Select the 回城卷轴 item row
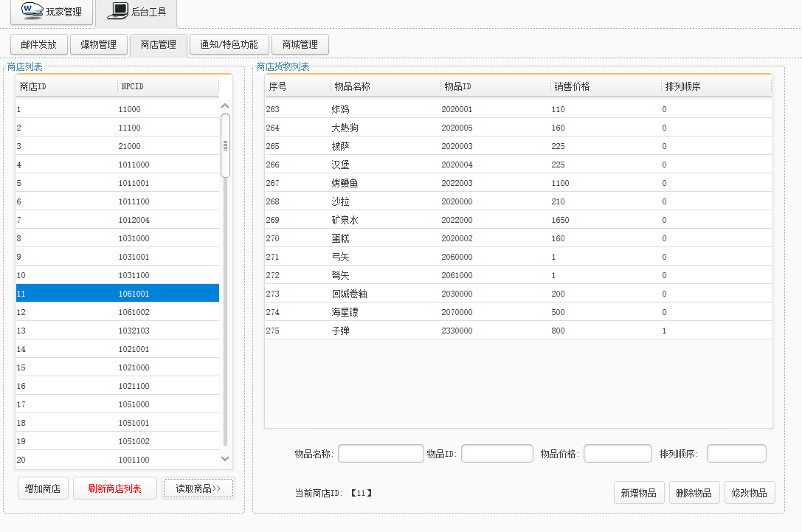The width and height of the screenshot is (802, 532). point(518,294)
